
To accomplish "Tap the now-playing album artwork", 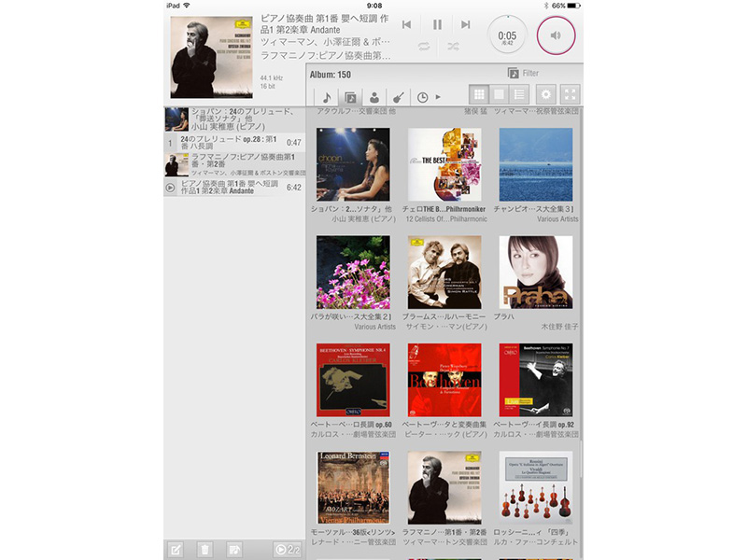I will (212, 58).
